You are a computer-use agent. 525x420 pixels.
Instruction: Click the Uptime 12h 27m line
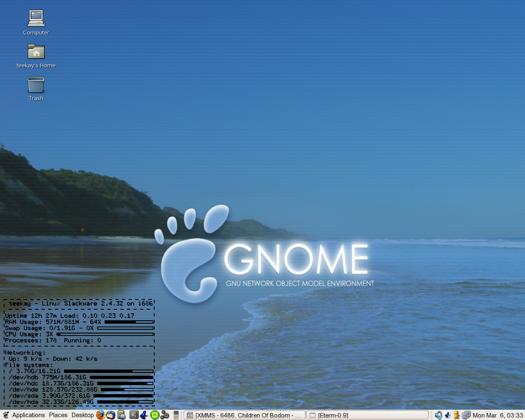(x=70, y=315)
